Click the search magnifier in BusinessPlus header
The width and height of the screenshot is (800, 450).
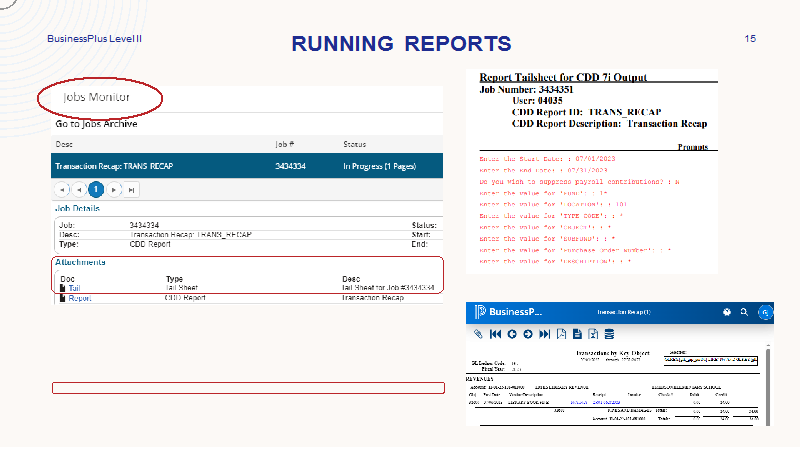pos(744,312)
